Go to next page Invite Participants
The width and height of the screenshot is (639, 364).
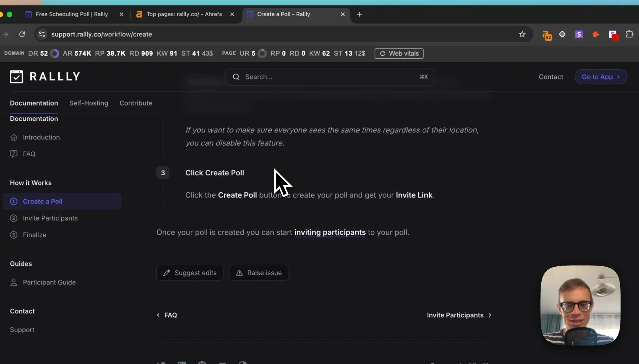459,315
